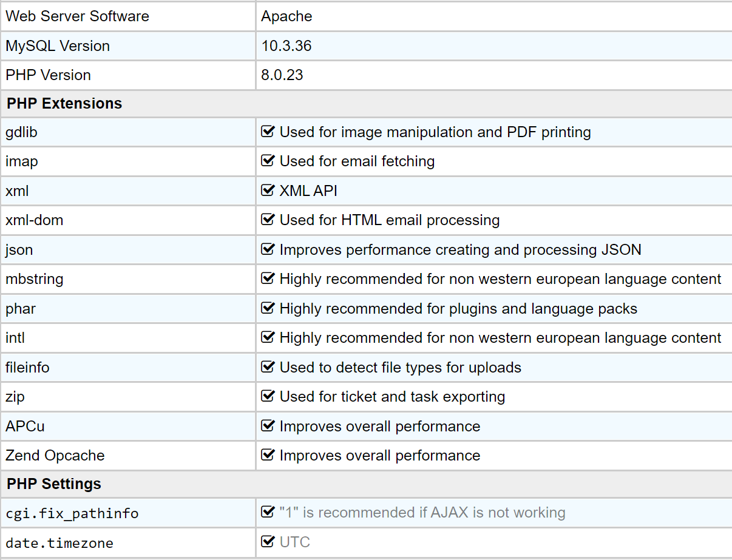Click the phar extension check icon
This screenshot has height=560, width=732.
[268, 308]
